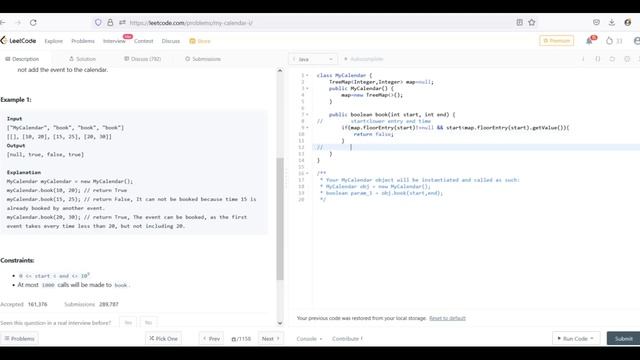The height and width of the screenshot is (360, 640).
Task: Click the description panel scrollbar thumb
Action: (280, 218)
